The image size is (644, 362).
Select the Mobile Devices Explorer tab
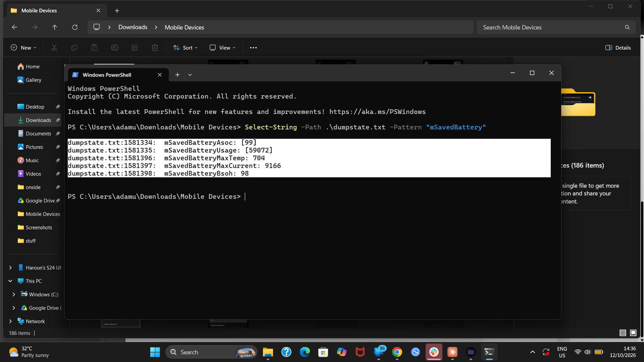(57, 11)
